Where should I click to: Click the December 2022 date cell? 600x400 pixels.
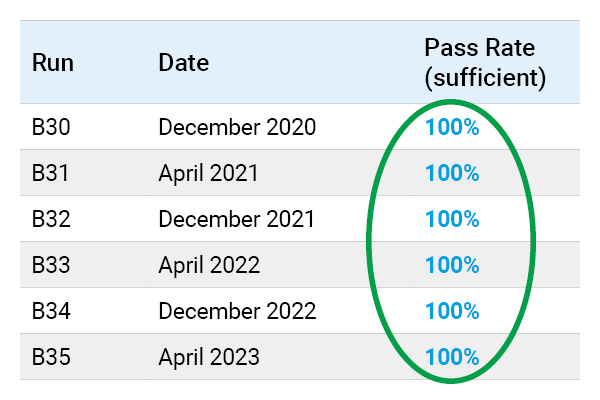tap(238, 311)
